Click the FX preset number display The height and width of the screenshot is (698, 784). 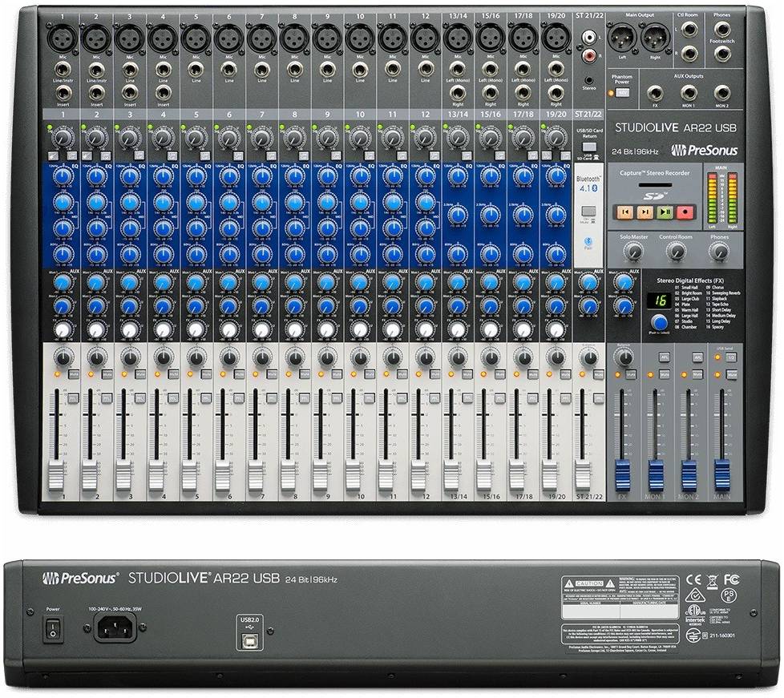point(660,300)
